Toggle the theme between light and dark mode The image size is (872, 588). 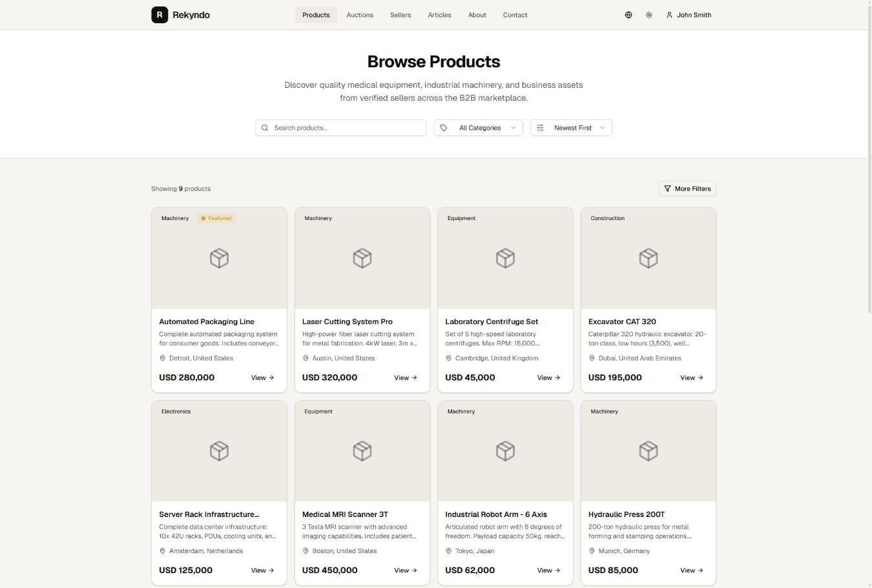point(649,14)
